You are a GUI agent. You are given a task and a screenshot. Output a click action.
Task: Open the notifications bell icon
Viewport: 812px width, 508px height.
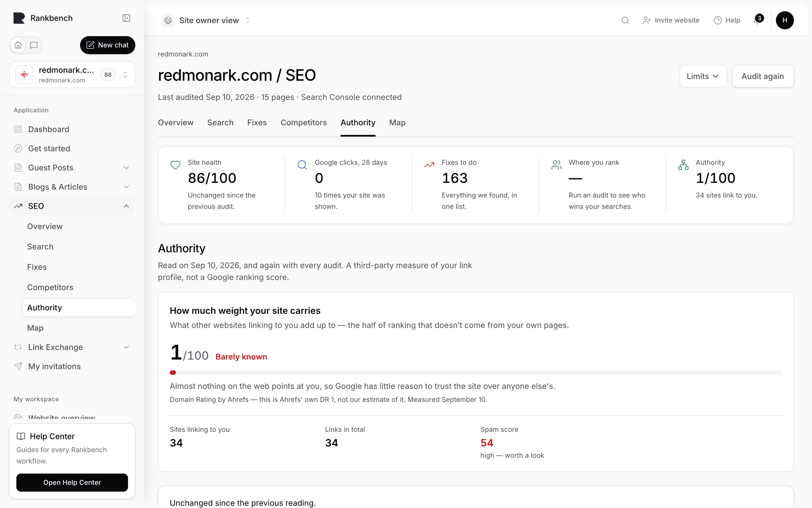758,20
